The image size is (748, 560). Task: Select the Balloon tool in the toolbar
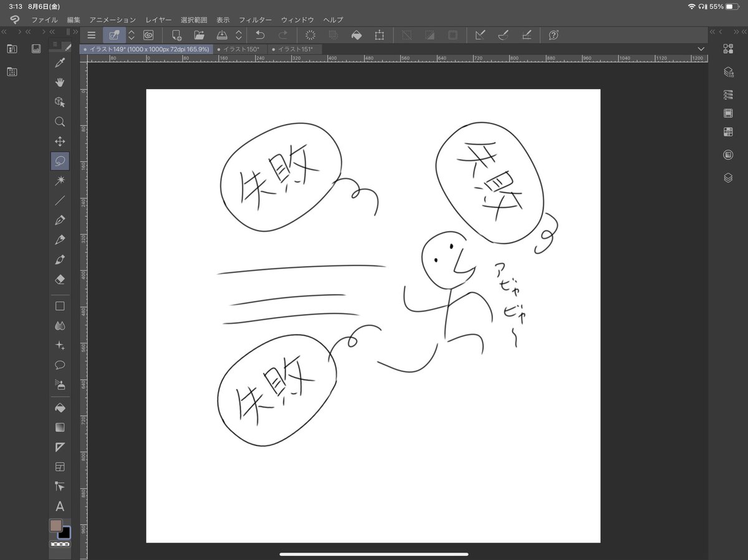tap(60, 364)
